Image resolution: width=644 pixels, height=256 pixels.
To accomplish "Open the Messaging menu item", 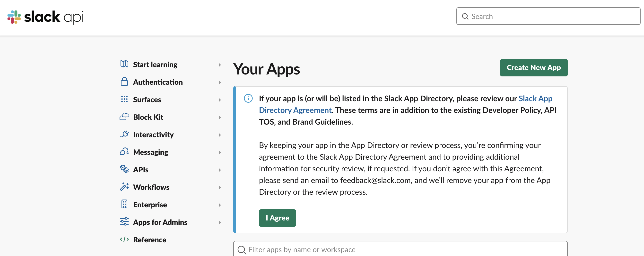I will click(x=151, y=152).
